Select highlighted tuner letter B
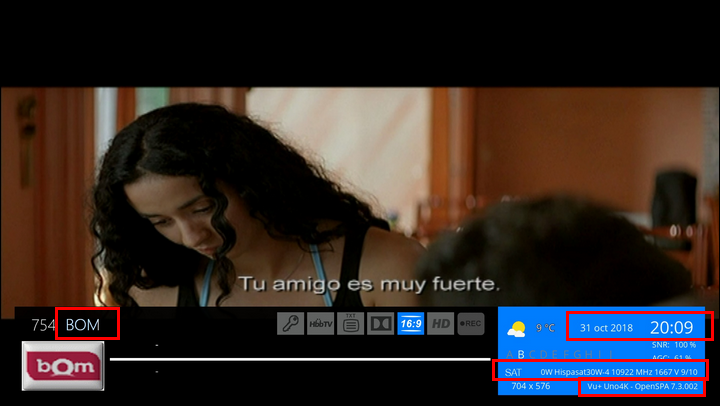Screen dimensions: 720x406 [x=521, y=355]
